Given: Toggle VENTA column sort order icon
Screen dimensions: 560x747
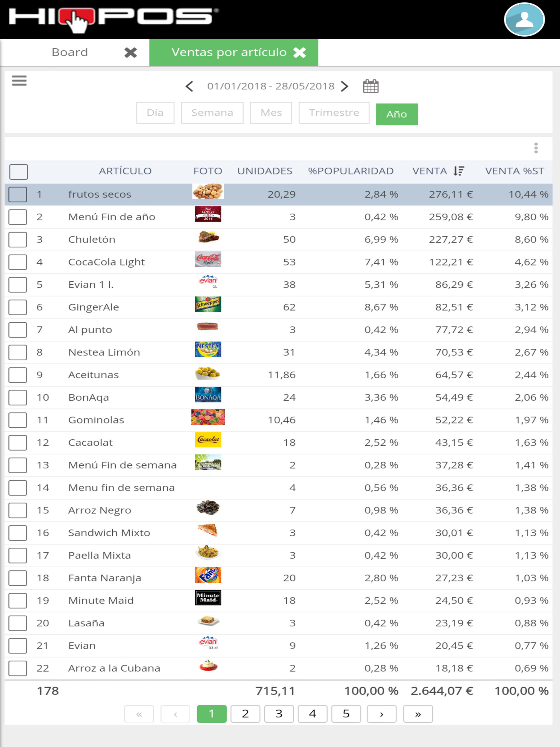Looking at the screenshot, I should coord(459,171).
